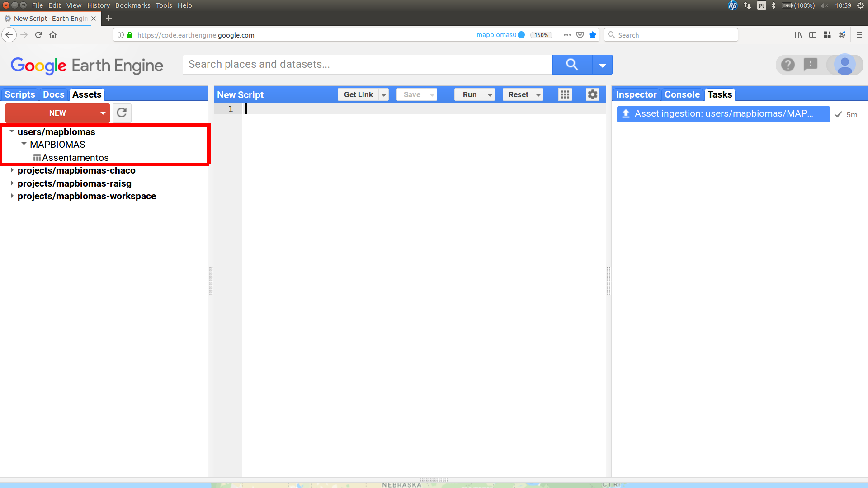The height and width of the screenshot is (488, 868).
Task: Click the send feedback icon
Action: click(x=811, y=65)
